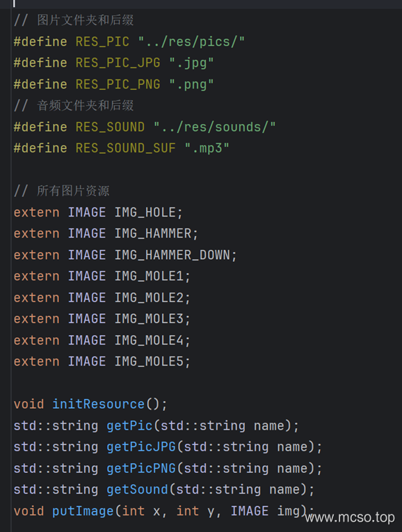Click the void keyword before initResource
The height and width of the screenshot is (532, 402).
pyautogui.click(x=29, y=404)
